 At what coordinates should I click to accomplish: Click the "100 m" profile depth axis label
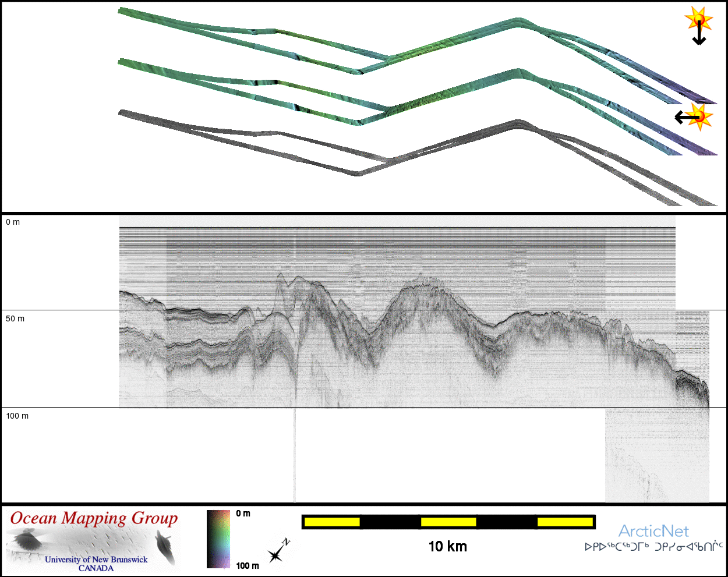coord(17,416)
